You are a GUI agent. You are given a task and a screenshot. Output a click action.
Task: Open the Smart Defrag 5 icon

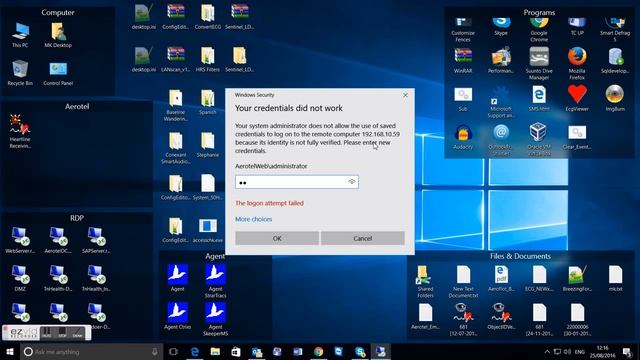tap(615, 30)
